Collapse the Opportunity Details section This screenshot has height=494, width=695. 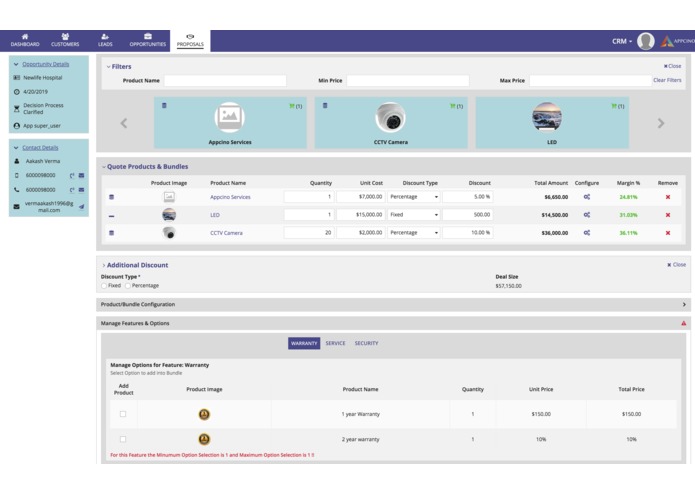tap(16, 64)
